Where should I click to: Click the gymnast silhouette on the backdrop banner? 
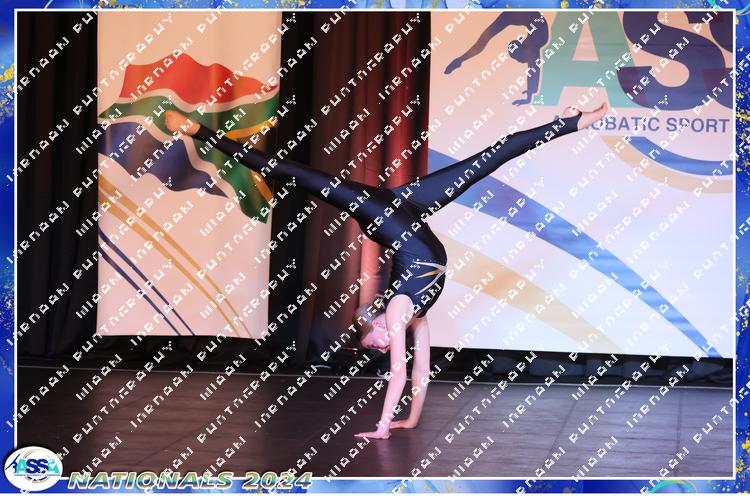point(496,56)
